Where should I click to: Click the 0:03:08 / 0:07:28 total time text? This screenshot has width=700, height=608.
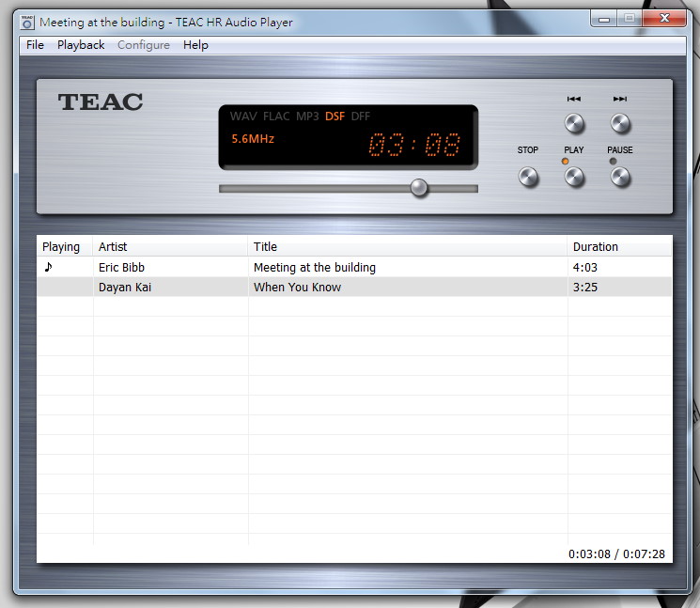click(616, 554)
